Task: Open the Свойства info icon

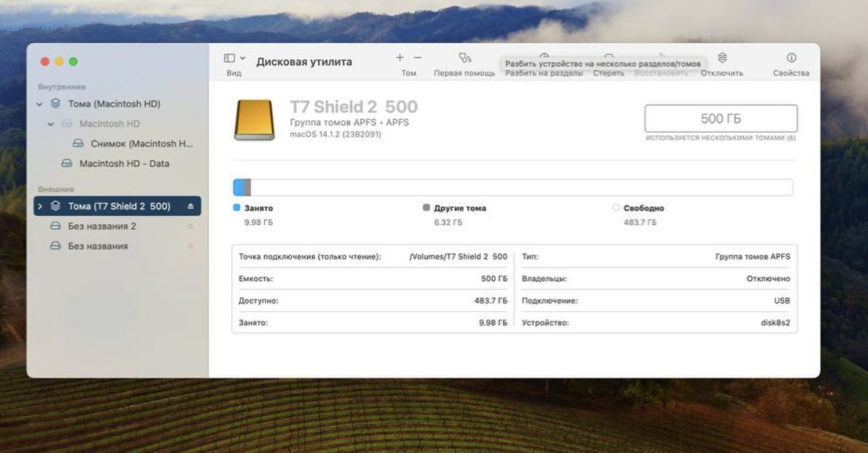Action: (x=791, y=58)
